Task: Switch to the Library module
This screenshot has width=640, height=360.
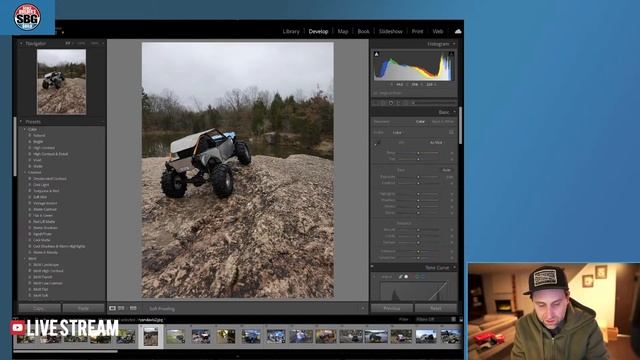Action: click(x=291, y=31)
